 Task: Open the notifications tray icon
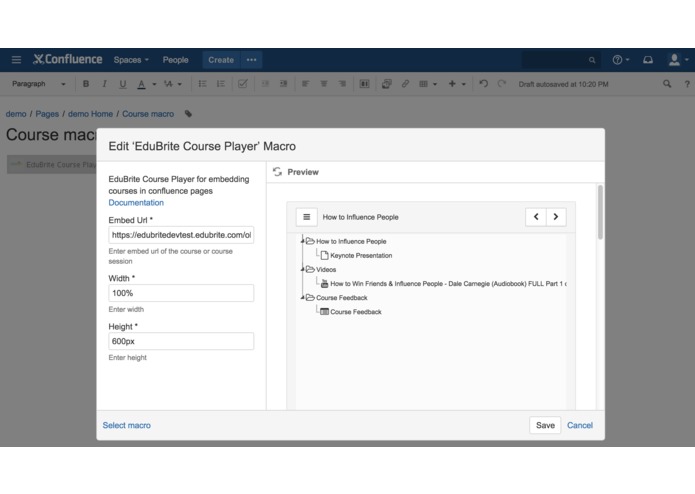(x=648, y=59)
